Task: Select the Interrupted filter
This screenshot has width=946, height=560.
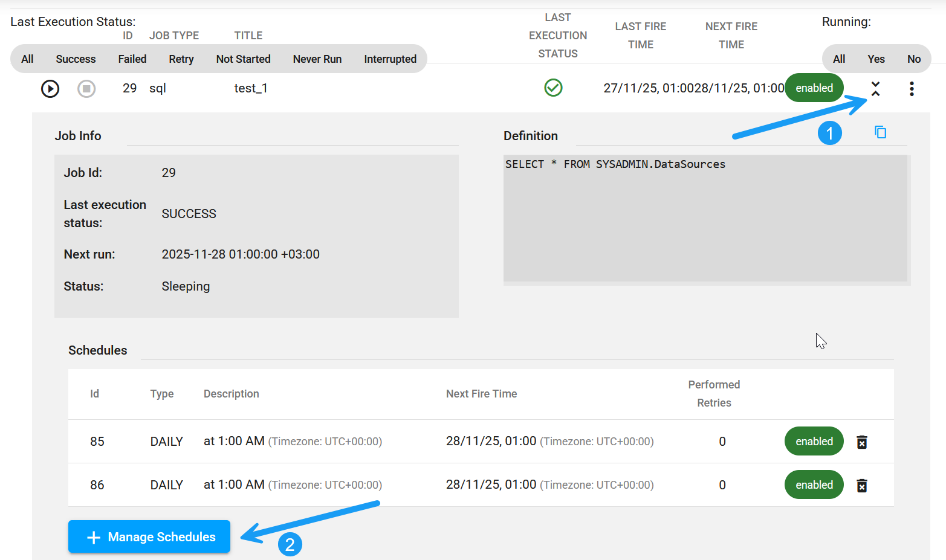Action: coord(390,59)
